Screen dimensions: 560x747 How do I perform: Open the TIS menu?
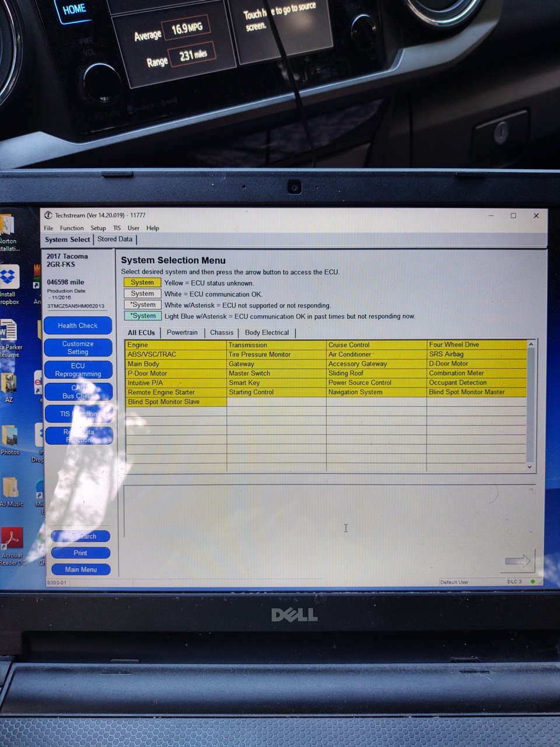click(117, 228)
